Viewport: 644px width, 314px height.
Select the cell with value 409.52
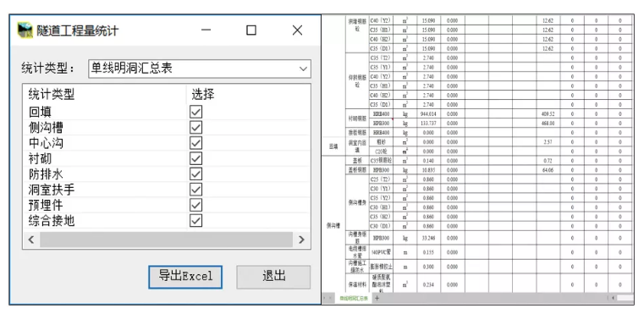pyautogui.click(x=548, y=114)
